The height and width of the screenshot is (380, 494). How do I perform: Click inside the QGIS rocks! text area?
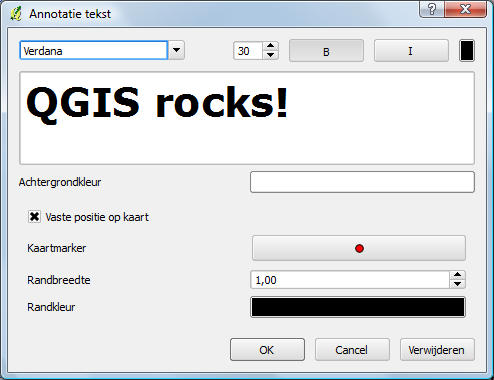[247, 118]
